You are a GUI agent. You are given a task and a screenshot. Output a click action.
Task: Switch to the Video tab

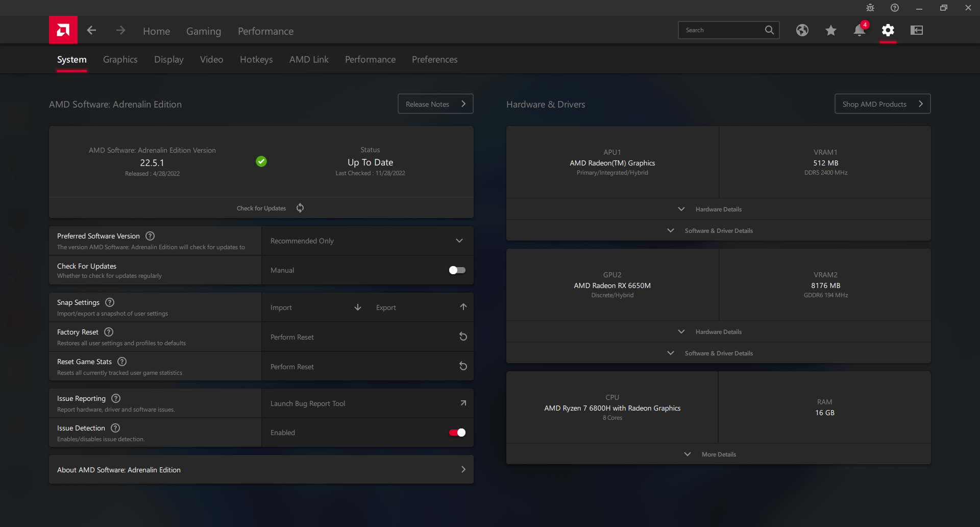point(212,60)
